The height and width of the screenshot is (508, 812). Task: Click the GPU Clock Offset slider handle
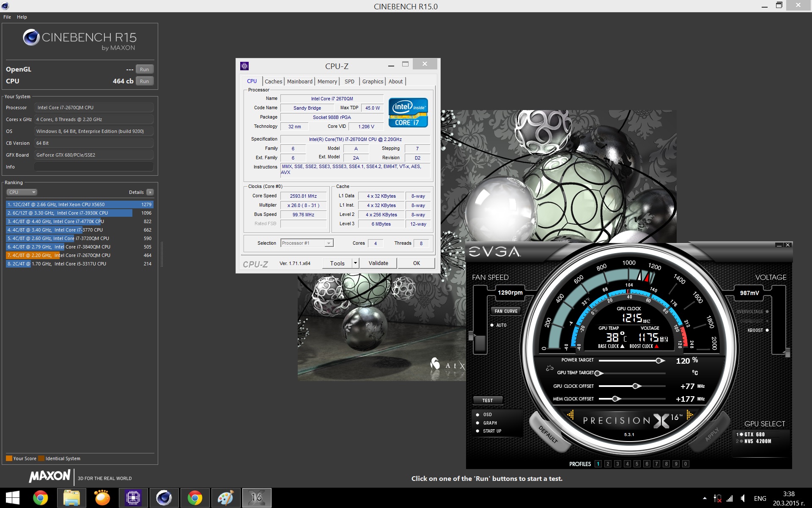(x=636, y=386)
